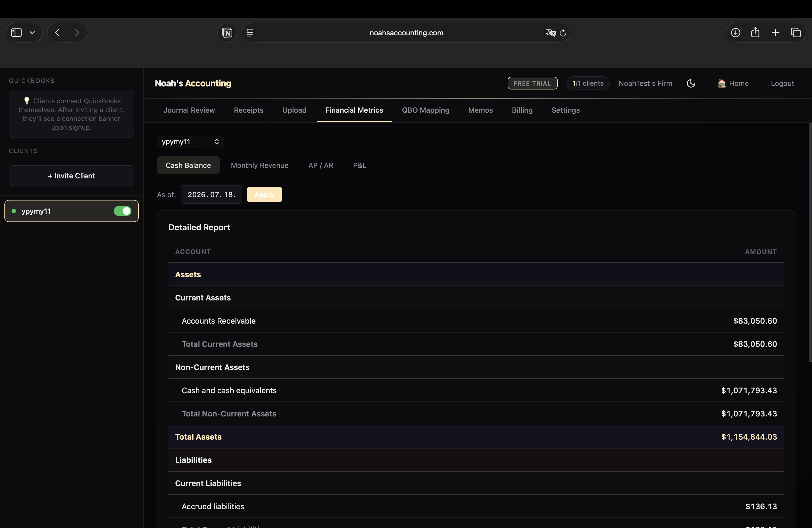Click the Current Assets row
The height and width of the screenshot is (528, 812).
coord(476,297)
